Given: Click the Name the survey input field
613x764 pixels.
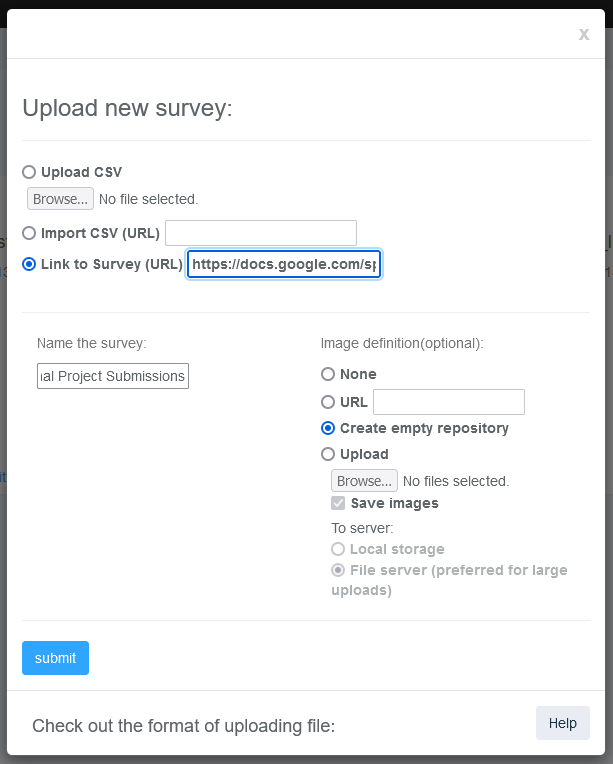Looking at the screenshot, I should coord(113,376).
